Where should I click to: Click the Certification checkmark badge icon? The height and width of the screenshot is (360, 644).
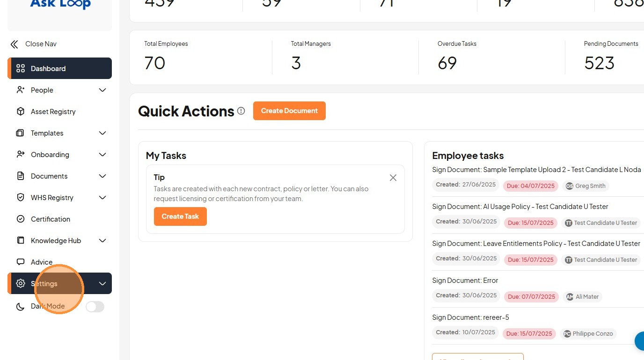21,219
